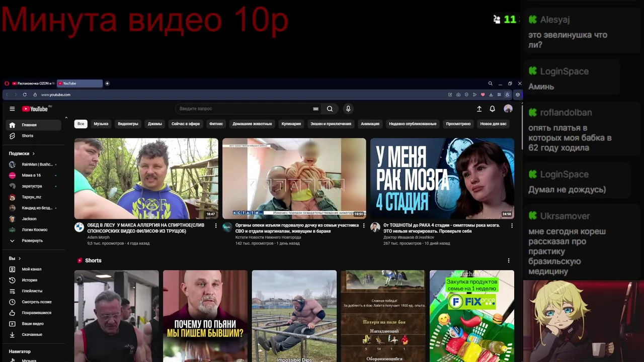The width and height of the screenshot is (644, 362).
Task: Click the Введите запрос search field
Action: click(247, 109)
